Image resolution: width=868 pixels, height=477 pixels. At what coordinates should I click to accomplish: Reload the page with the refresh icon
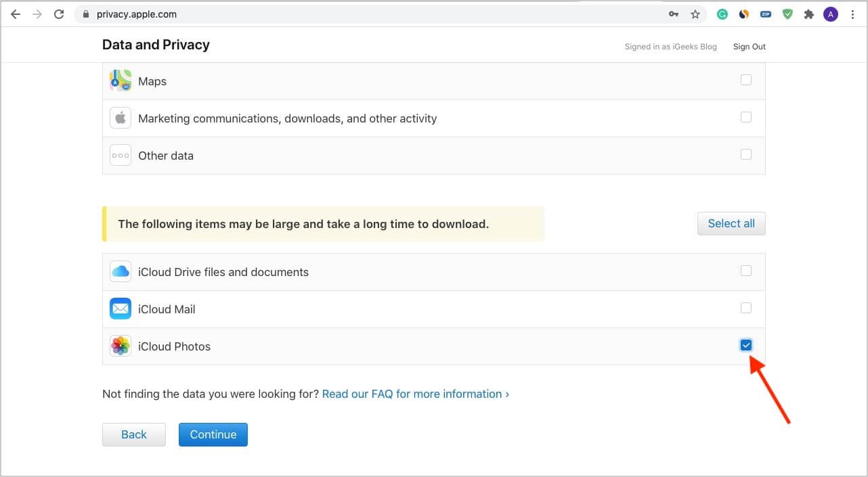tap(59, 14)
